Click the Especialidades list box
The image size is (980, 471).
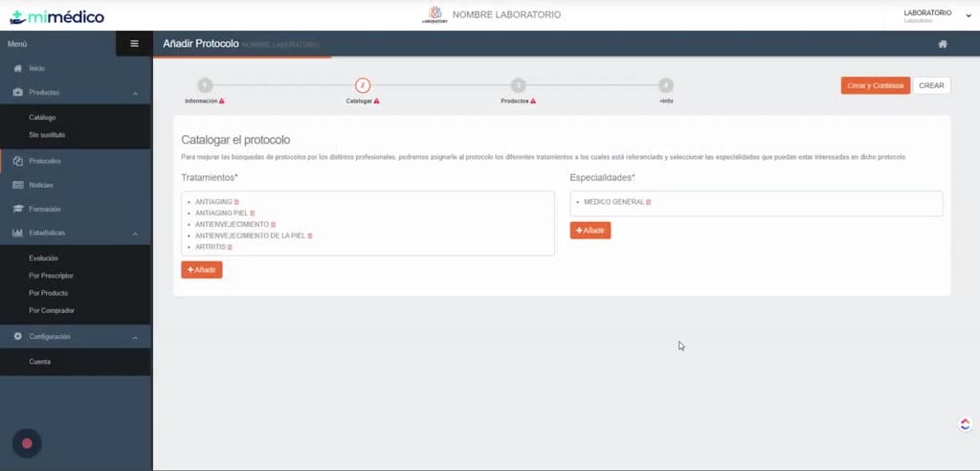pos(756,204)
